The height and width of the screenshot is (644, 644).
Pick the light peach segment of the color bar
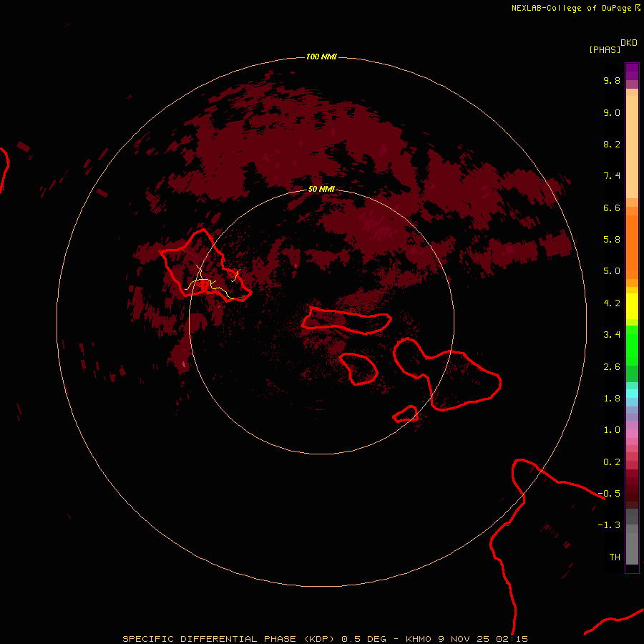click(632, 147)
